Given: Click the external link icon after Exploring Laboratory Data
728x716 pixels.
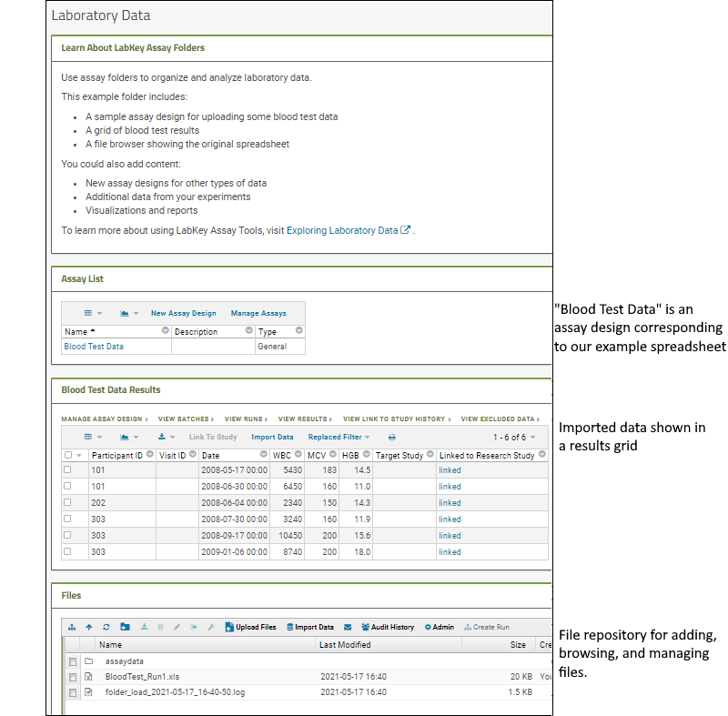Looking at the screenshot, I should point(405,229).
